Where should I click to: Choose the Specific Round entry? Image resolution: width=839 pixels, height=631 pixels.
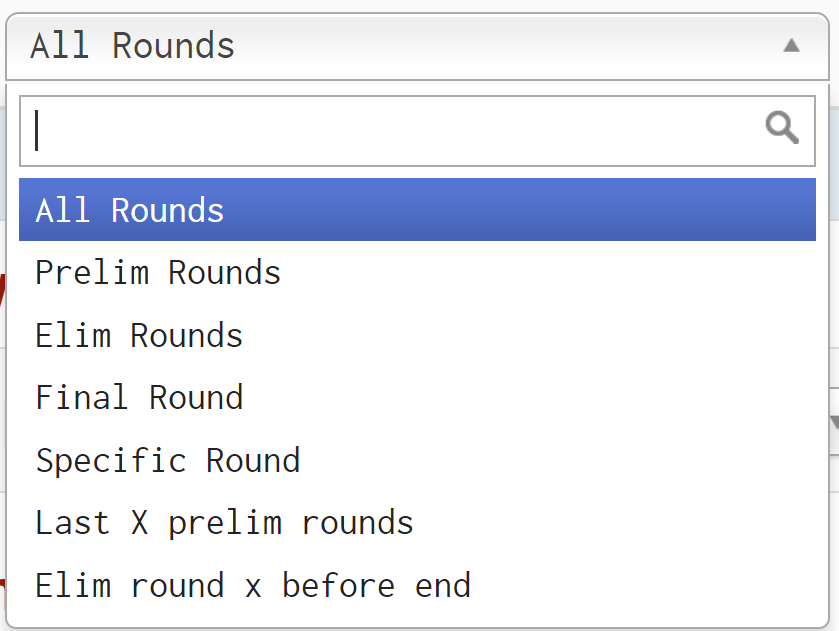[x=168, y=461]
